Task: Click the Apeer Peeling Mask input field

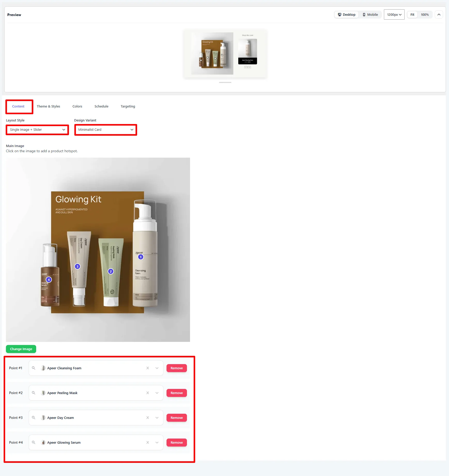Action: [x=96, y=393]
